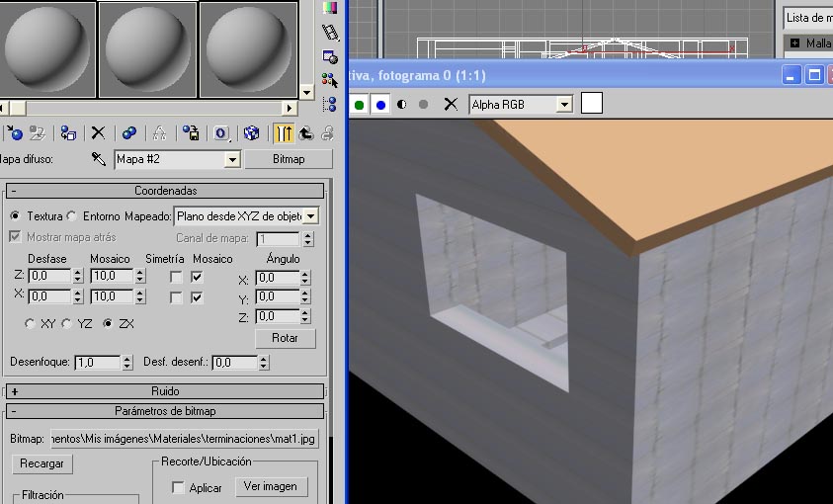Click the Make Unique icon
Viewport: 833px width, 504px height.
click(x=159, y=132)
